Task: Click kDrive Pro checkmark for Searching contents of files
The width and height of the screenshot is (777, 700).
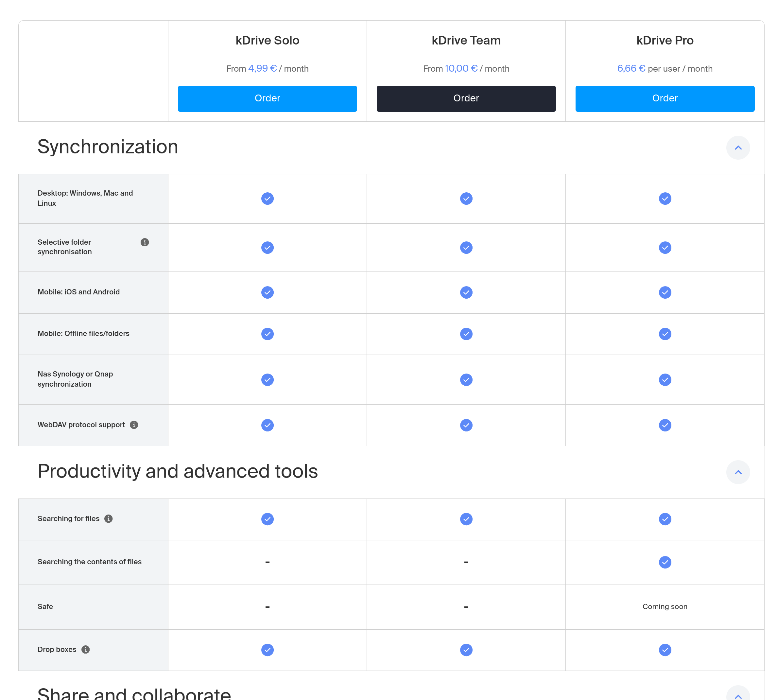Action: (665, 562)
